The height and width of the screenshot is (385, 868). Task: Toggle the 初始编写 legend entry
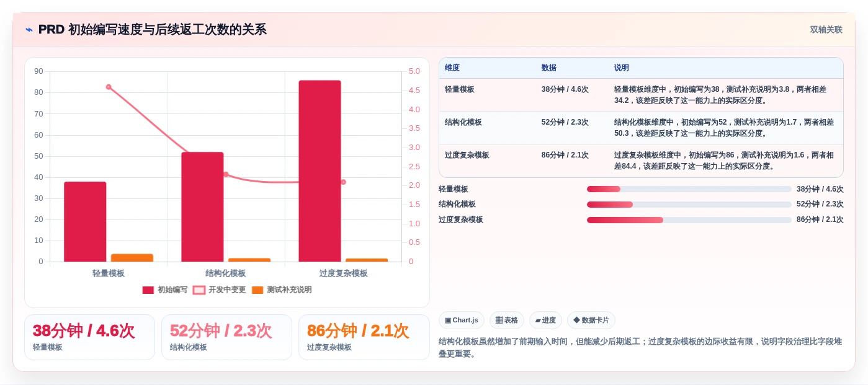coord(165,290)
